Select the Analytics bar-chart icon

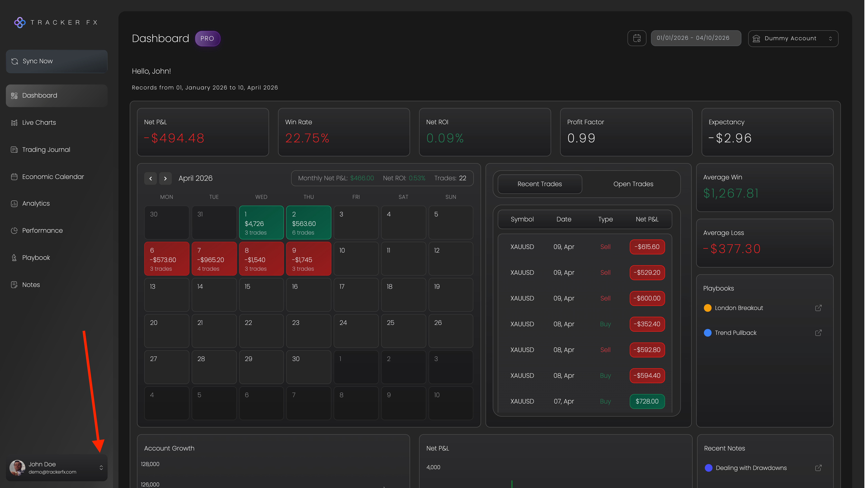[14, 203]
